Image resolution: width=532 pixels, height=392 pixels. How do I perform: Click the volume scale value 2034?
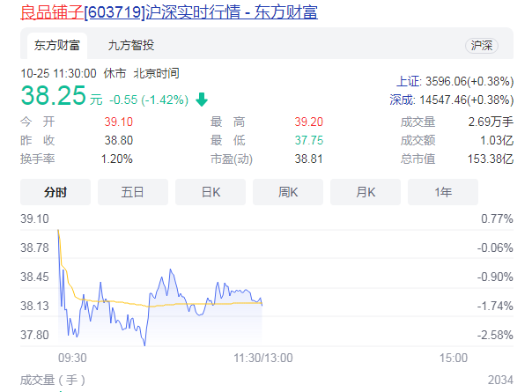coord(500,380)
